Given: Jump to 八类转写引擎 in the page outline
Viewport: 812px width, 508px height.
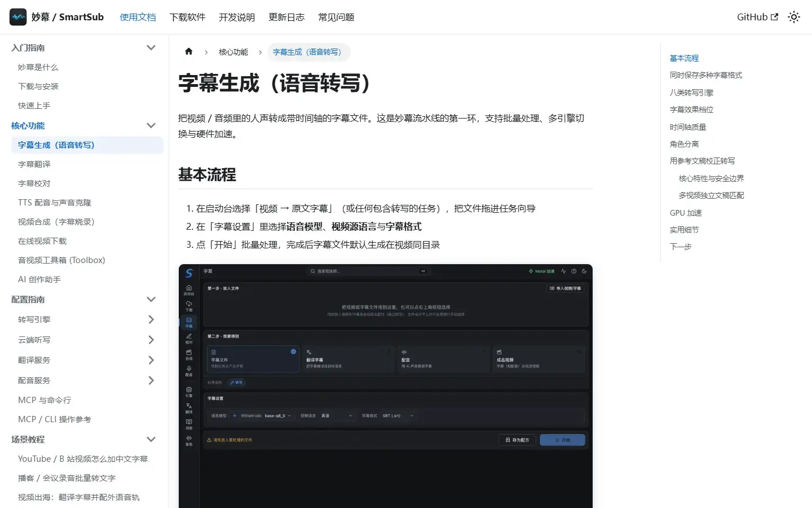Looking at the screenshot, I should 691,93.
